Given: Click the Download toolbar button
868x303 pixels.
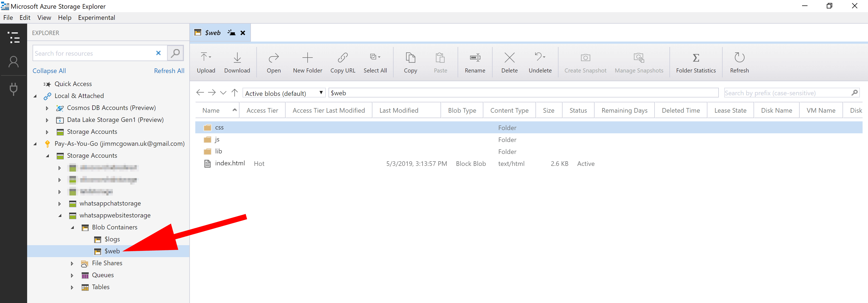Looking at the screenshot, I should click(237, 63).
